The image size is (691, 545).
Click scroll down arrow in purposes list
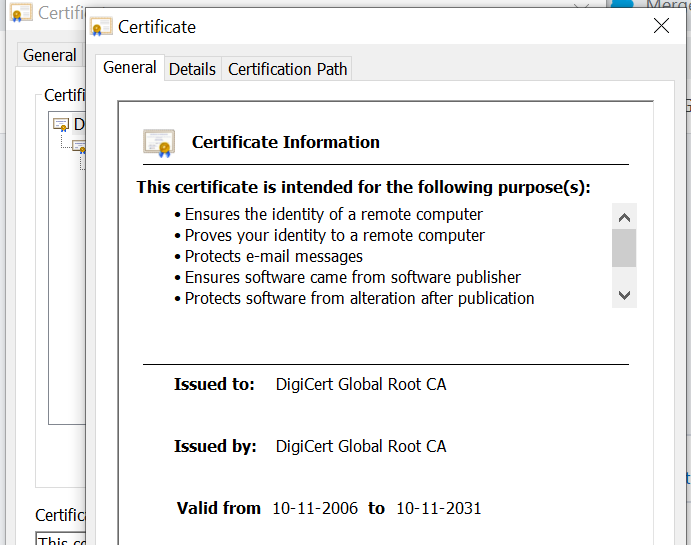[624, 295]
